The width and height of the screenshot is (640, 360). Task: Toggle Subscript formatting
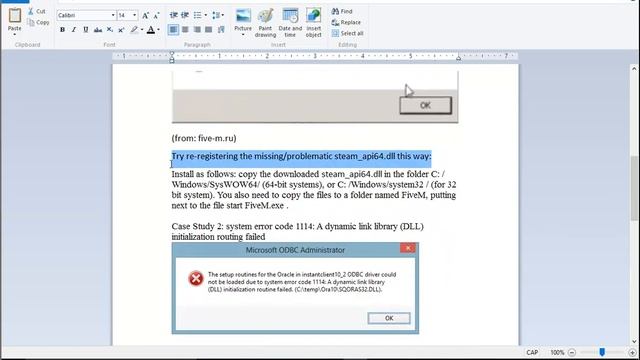[109, 29]
